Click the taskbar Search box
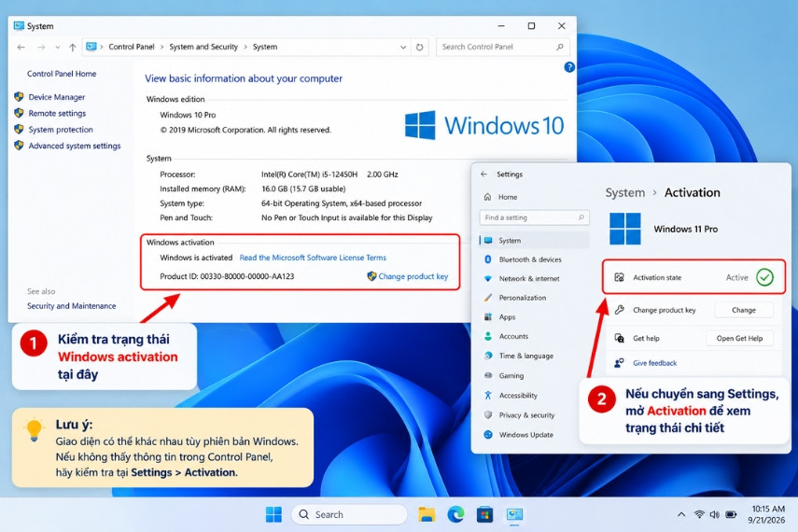 click(x=349, y=514)
